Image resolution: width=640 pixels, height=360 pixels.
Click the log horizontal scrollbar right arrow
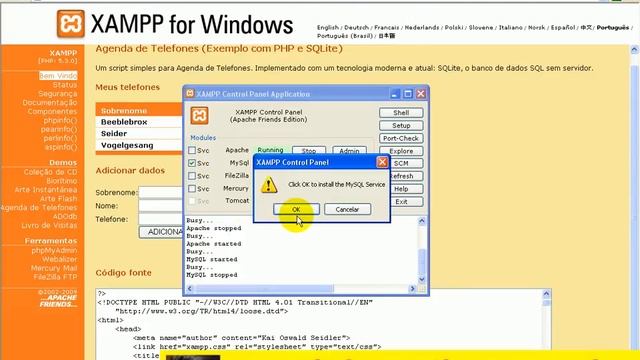[412, 289]
